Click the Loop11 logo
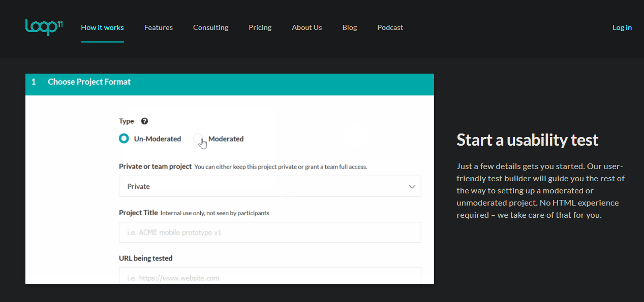 point(44,28)
